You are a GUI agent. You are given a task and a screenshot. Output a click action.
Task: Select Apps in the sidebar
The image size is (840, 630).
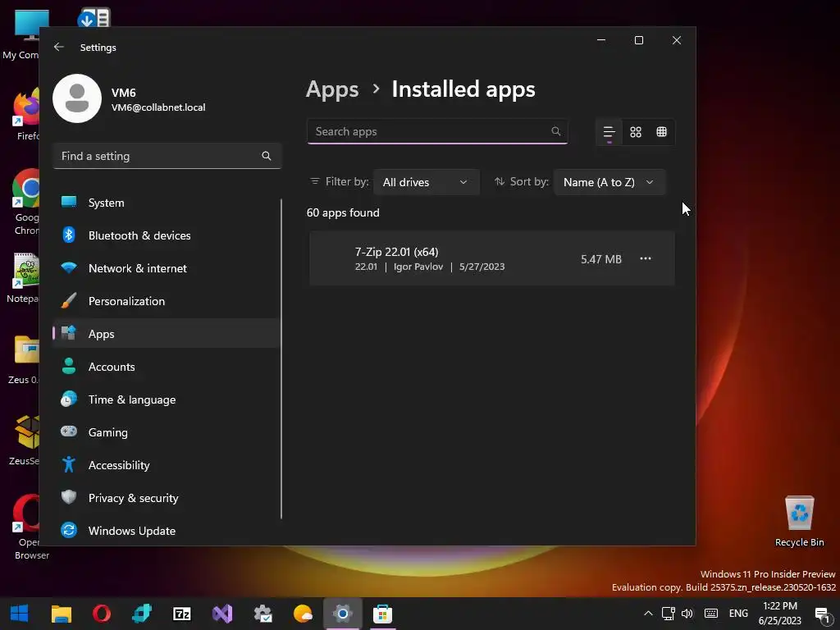tap(167, 334)
